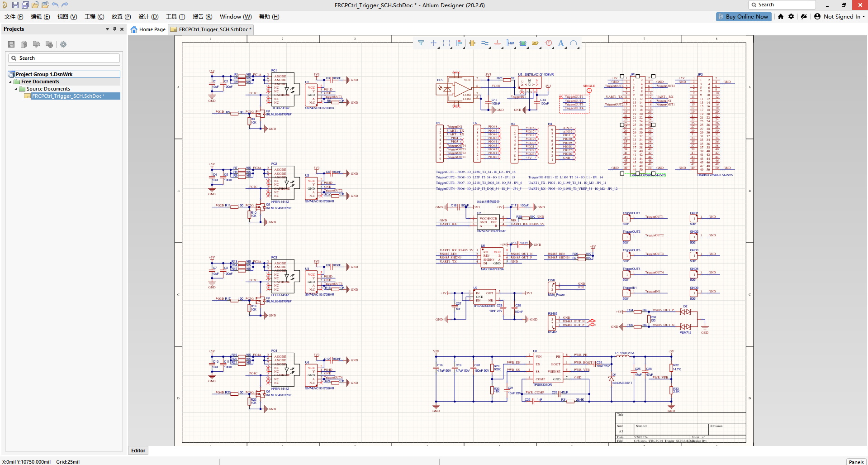The height and width of the screenshot is (465, 868).
Task: Toggle the Projects panel pin
Action: click(x=114, y=29)
